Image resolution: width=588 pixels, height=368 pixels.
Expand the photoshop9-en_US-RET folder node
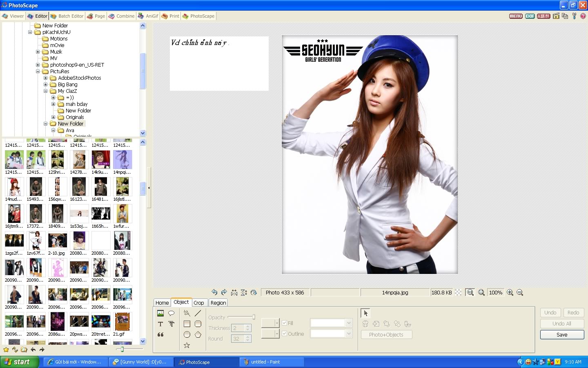[x=38, y=65]
